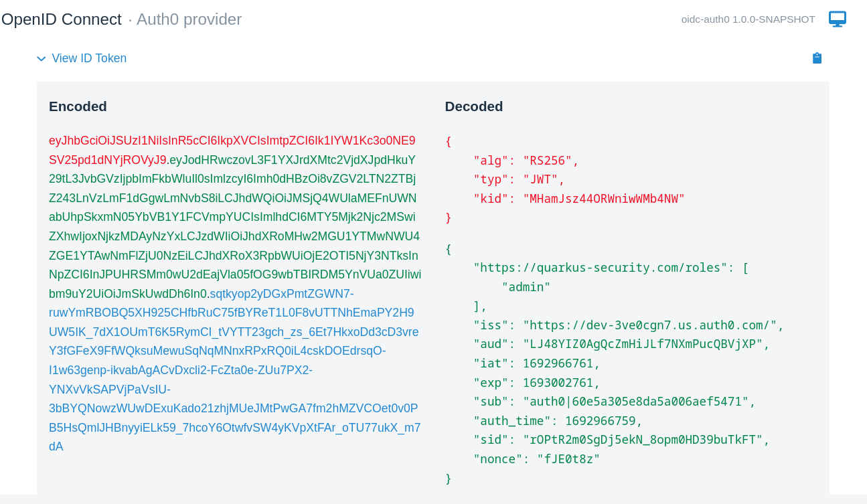867x504 pixels.
Task: Click the Encoded column heading
Action: coord(78,106)
